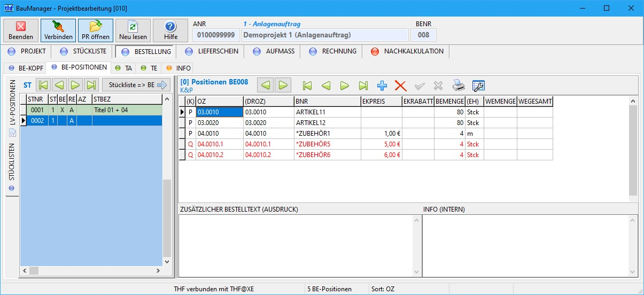Select the BESTELLUNG tab

(x=146, y=52)
